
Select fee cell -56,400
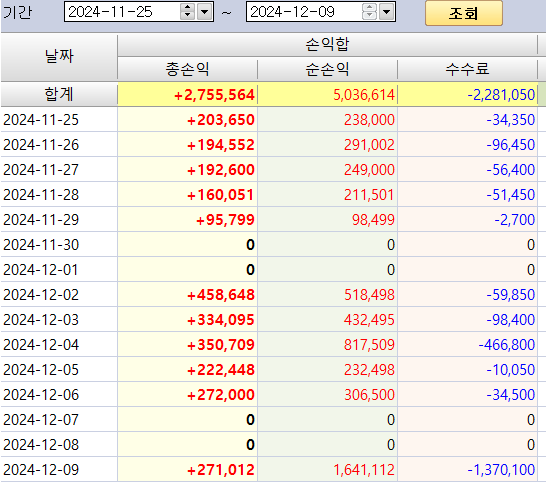click(467, 170)
